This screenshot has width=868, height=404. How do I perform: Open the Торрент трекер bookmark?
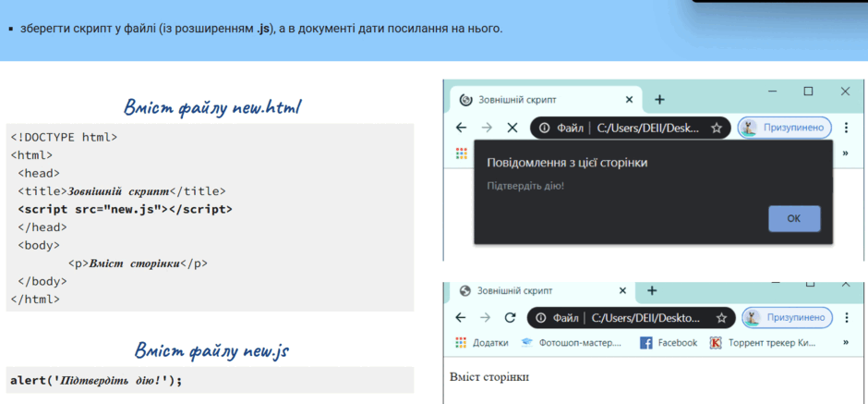point(763,343)
